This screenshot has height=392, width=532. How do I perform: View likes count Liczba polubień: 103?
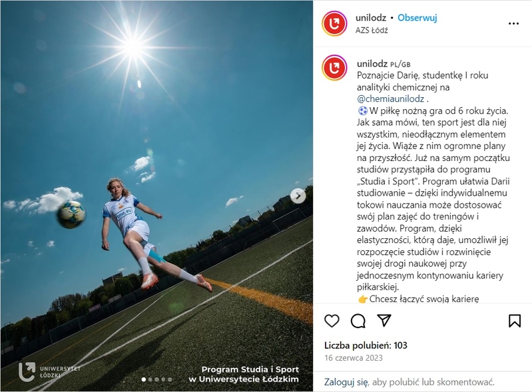click(366, 345)
